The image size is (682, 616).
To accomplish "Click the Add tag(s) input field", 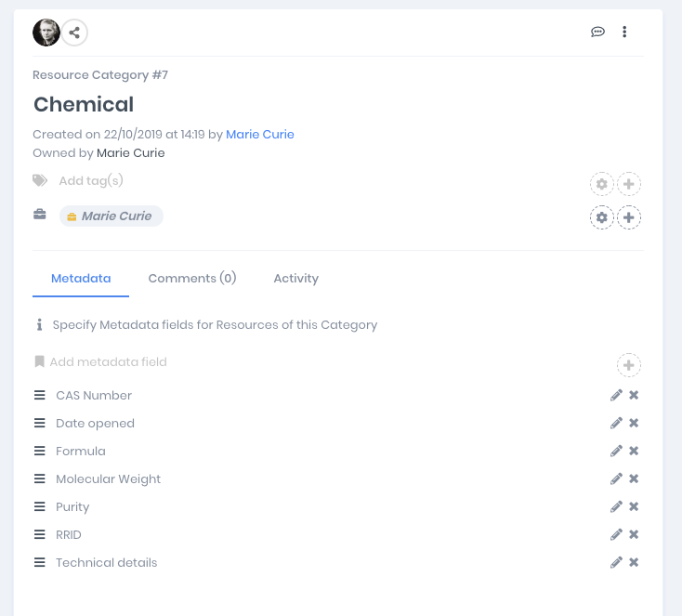I will pos(91,181).
